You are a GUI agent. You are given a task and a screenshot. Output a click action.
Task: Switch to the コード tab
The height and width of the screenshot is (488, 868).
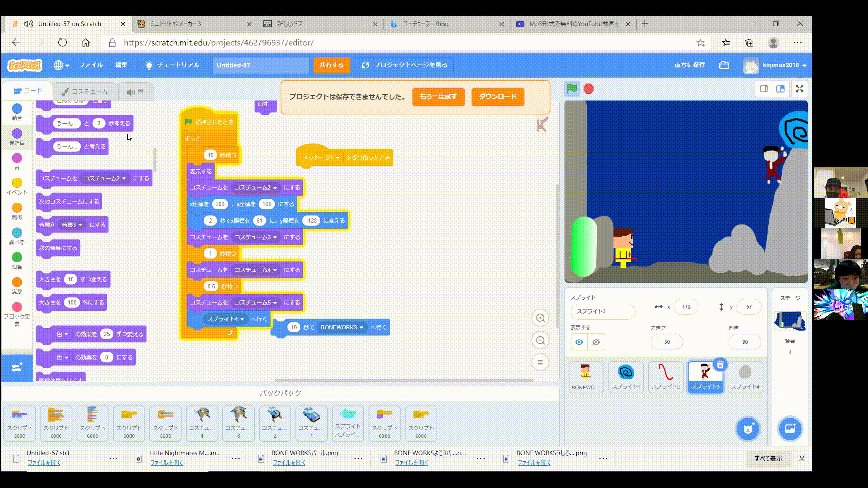[x=28, y=91]
